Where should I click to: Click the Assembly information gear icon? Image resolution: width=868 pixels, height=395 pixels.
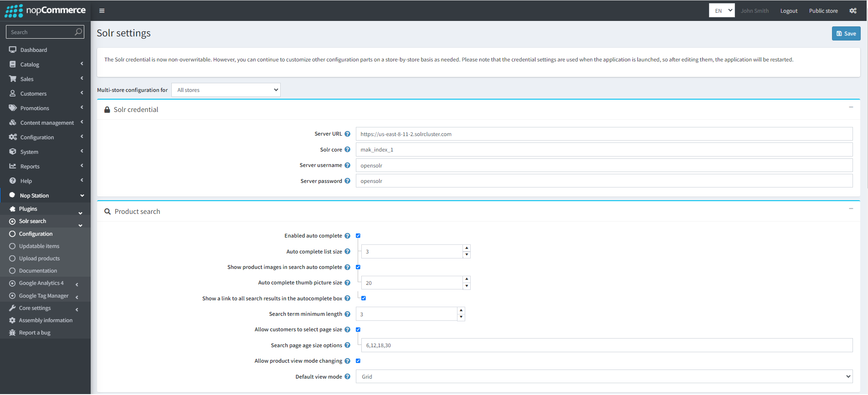(x=12, y=320)
